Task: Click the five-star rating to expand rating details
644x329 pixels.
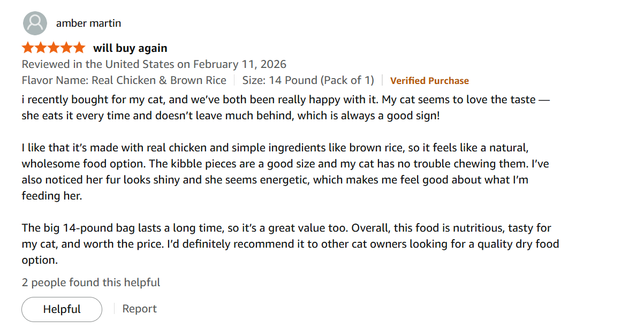Action: coord(54,47)
